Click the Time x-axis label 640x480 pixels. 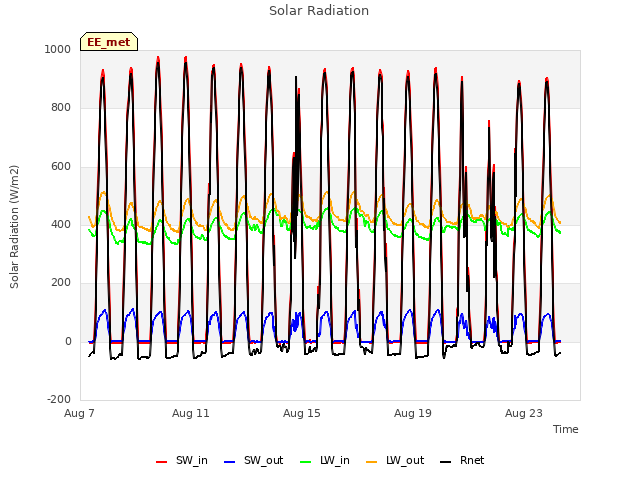(x=565, y=429)
